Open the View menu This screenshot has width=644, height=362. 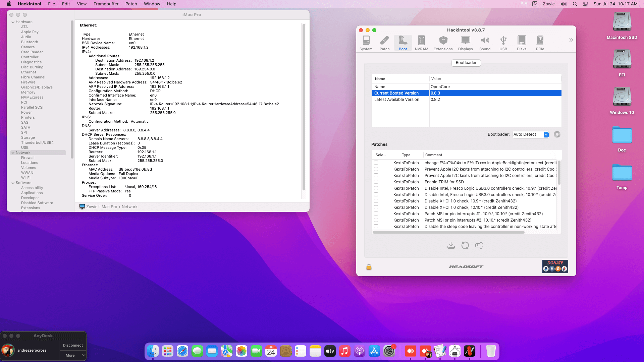[x=82, y=4]
